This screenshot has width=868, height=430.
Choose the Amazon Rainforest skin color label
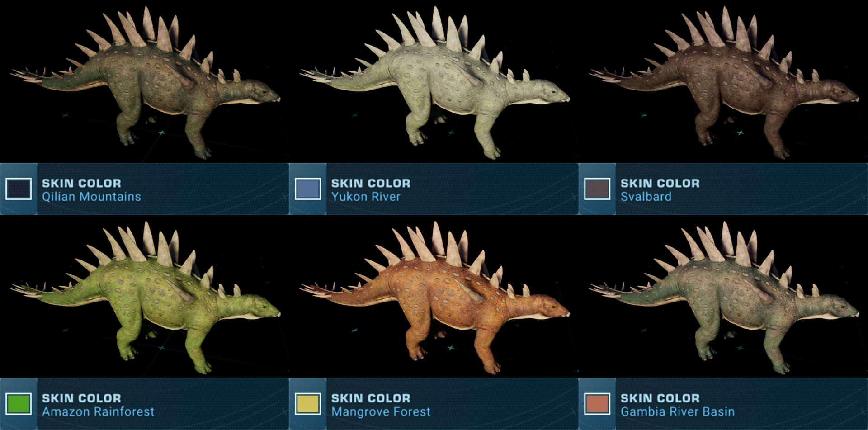tap(98, 411)
